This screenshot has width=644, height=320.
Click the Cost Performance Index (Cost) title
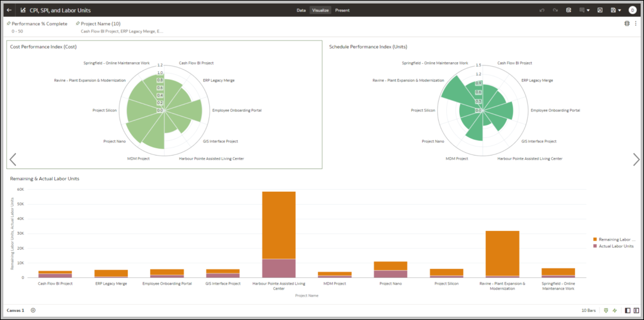click(43, 47)
